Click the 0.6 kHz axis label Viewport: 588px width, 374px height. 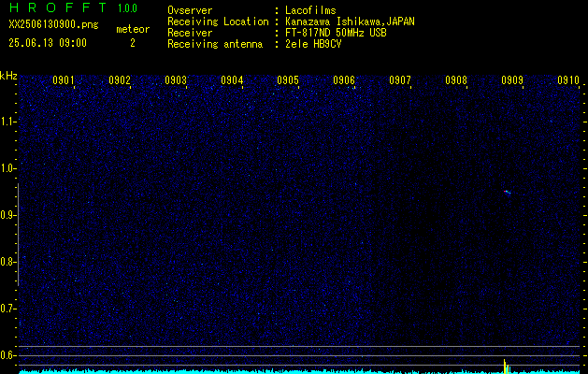(7, 355)
